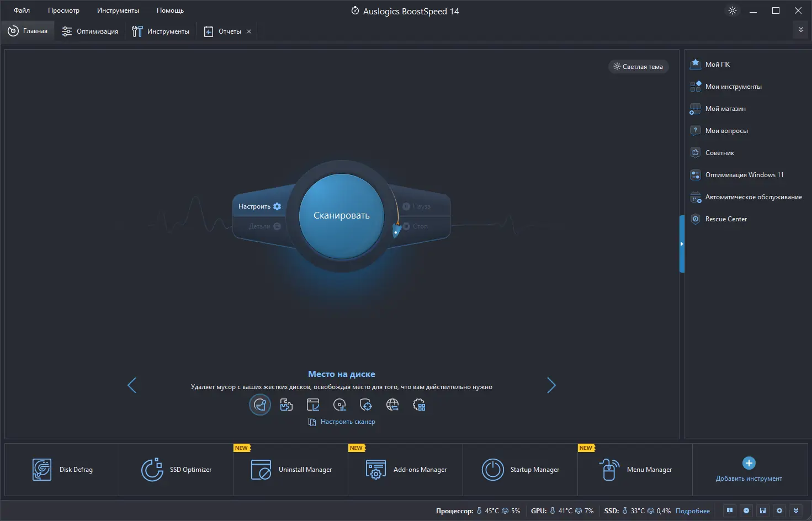Close the Отчеты tab
This screenshot has width=812, height=521.
249,31
